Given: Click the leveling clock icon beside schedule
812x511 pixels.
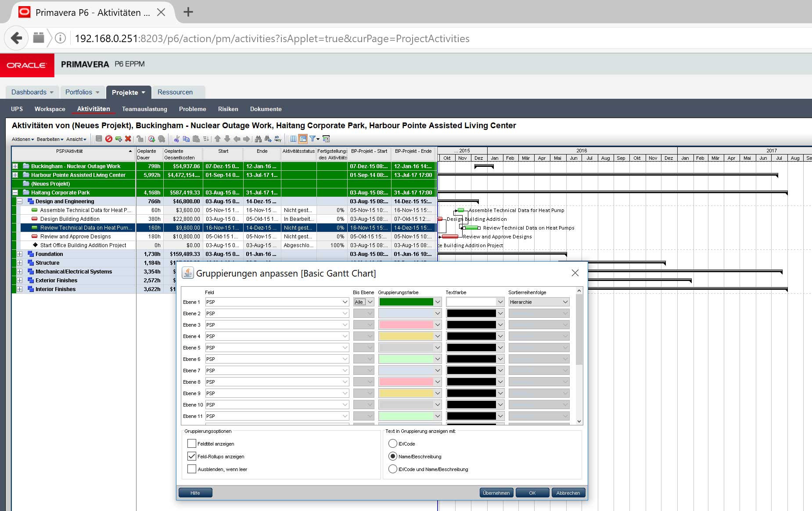Looking at the screenshot, I should [x=162, y=139].
